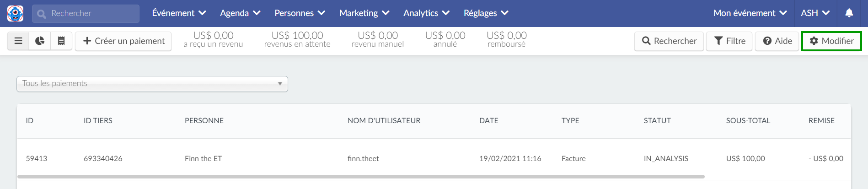Click the REMISE column header
The image size is (868, 189).
coord(821,121)
